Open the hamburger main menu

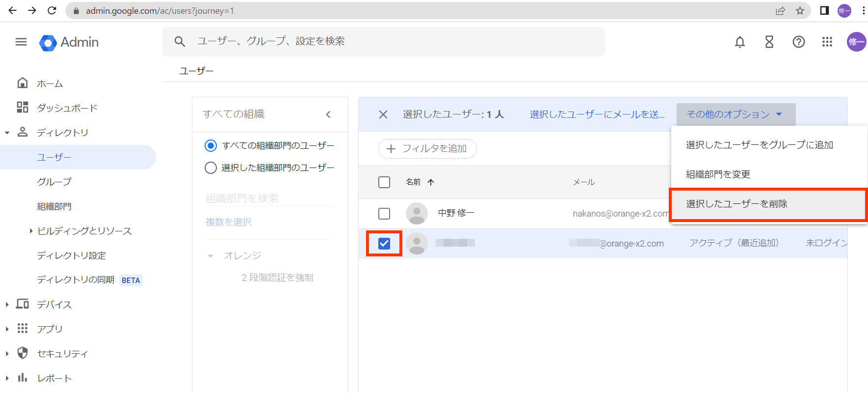click(x=21, y=42)
